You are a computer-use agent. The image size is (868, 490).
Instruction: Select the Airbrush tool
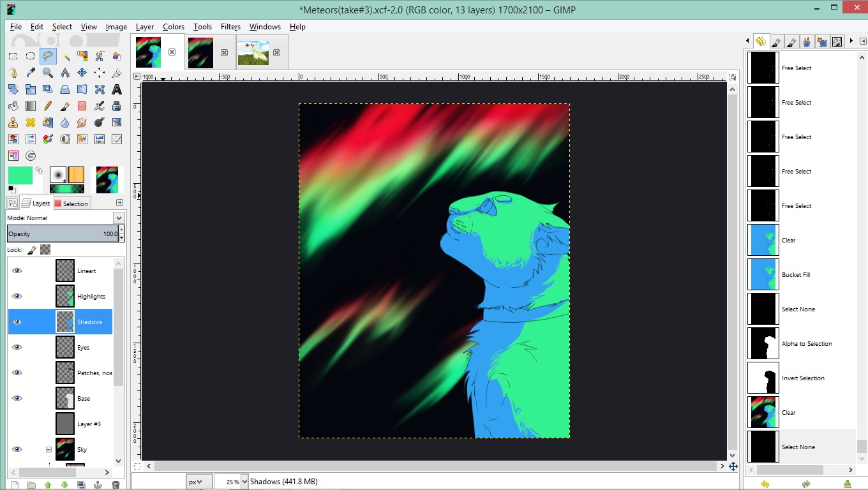pyautogui.click(x=100, y=106)
